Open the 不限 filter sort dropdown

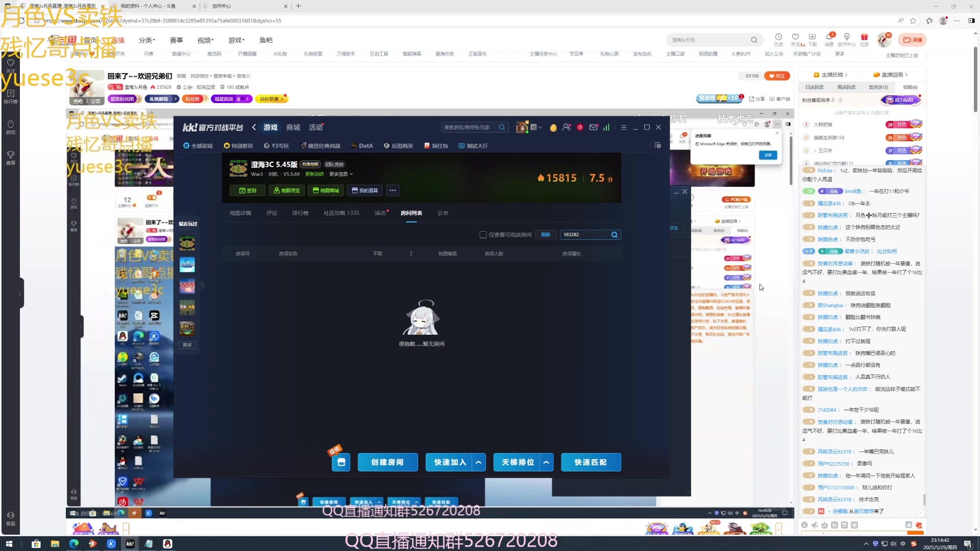point(393,254)
